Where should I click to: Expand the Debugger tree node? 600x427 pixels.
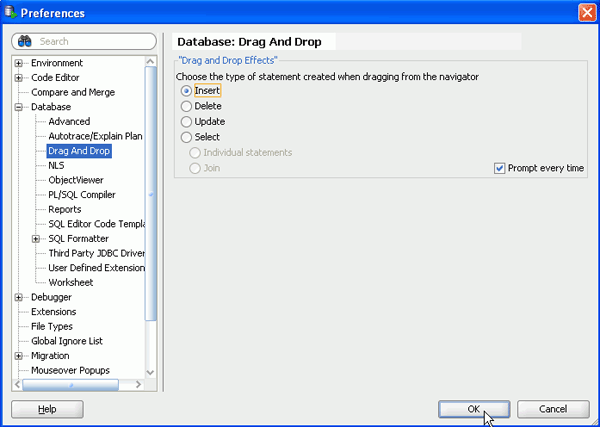18,297
